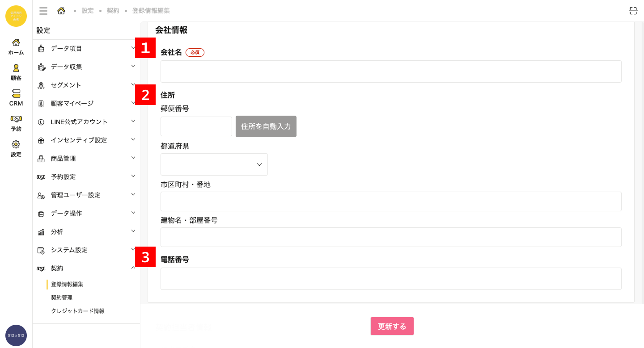
Task: Open the 512 x 512 avatar
Action: click(16, 335)
